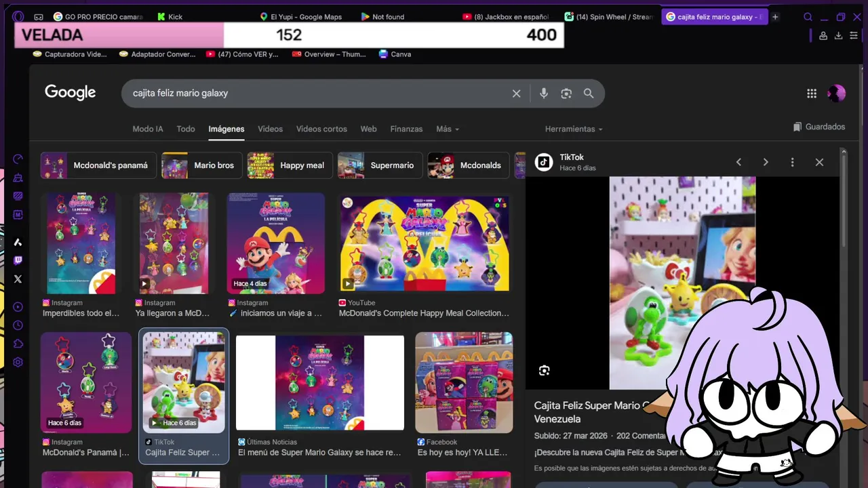
Task: Open the Player icon in sidebar
Action: (x=18, y=307)
